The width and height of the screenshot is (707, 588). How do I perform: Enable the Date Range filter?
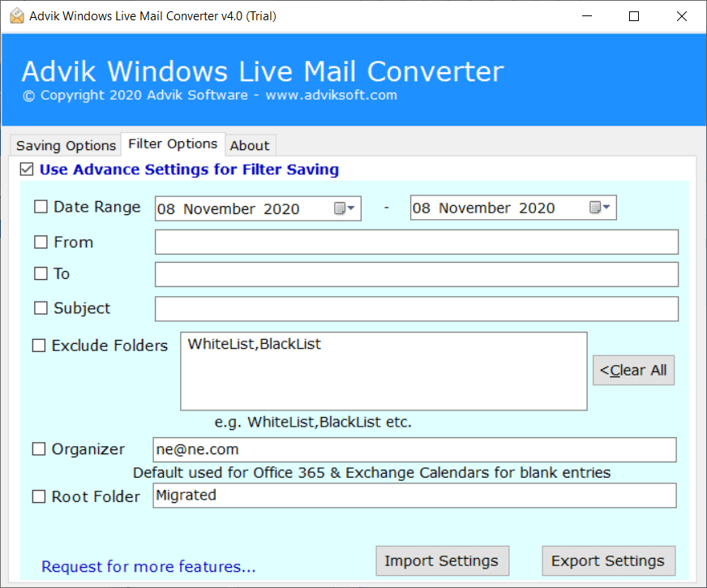click(40, 207)
